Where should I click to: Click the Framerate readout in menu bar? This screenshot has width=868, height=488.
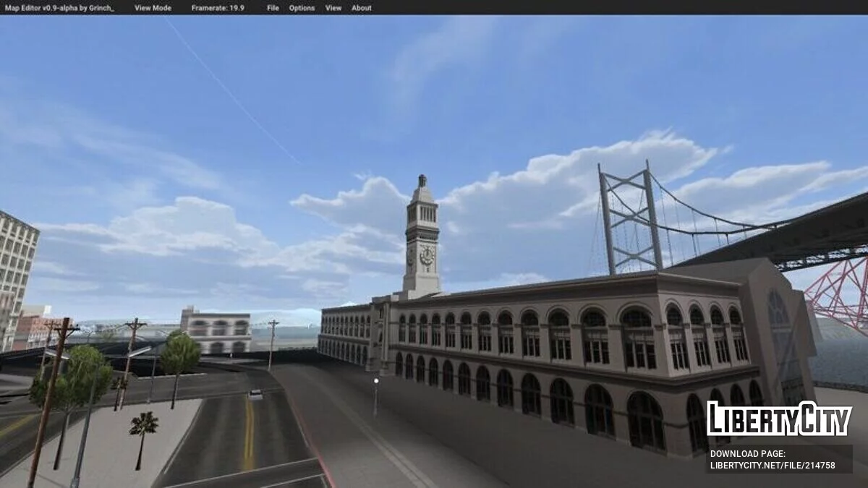(x=218, y=8)
